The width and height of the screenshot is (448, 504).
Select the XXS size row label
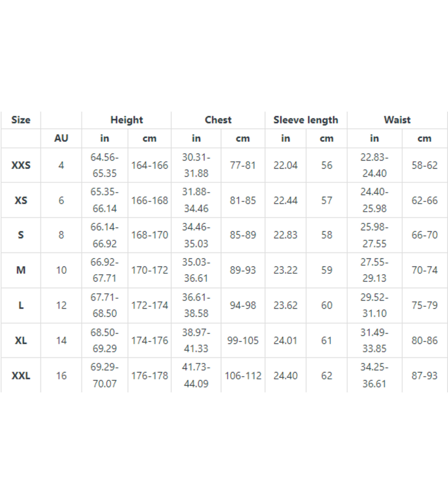click(21, 165)
